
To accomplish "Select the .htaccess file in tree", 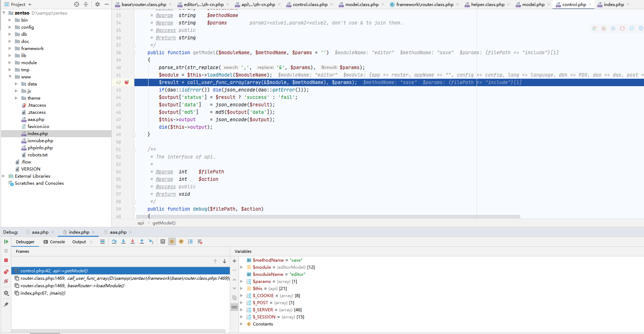I will tap(37, 105).
